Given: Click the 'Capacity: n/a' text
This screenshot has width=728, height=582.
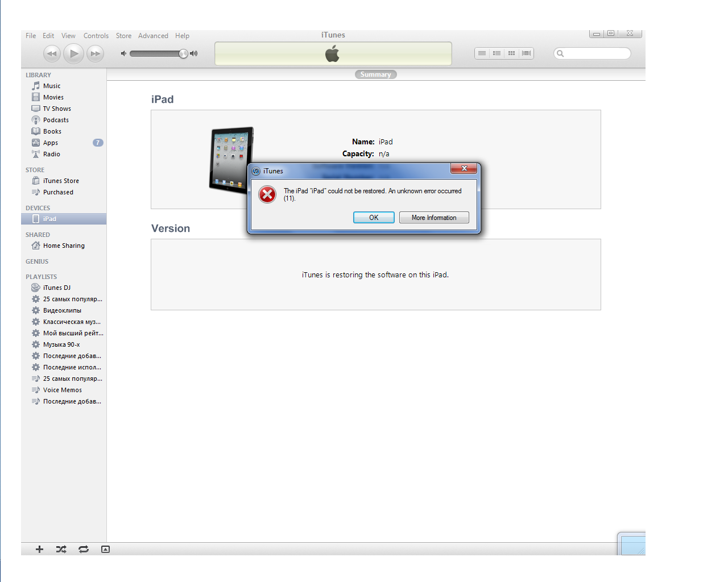Looking at the screenshot, I should pyautogui.click(x=366, y=154).
